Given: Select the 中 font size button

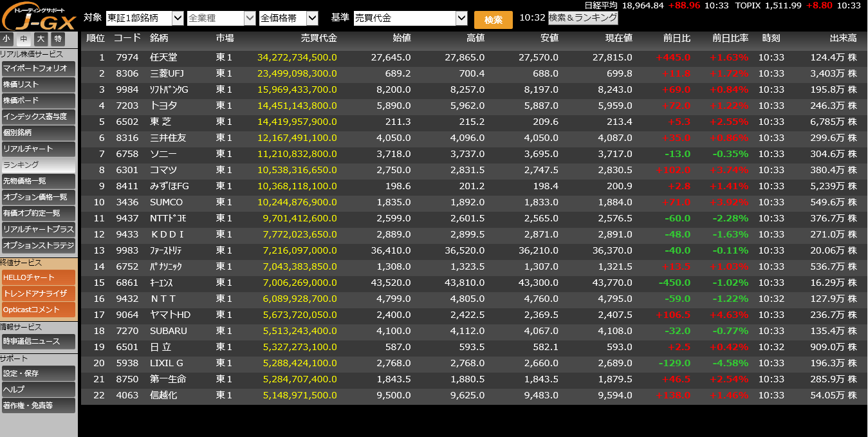Looking at the screenshot, I should [24, 39].
